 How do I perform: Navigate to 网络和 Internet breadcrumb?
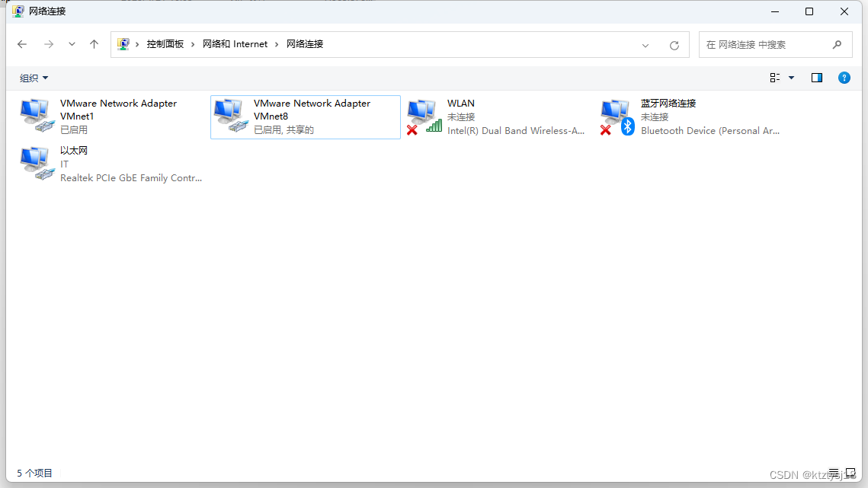click(x=235, y=44)
